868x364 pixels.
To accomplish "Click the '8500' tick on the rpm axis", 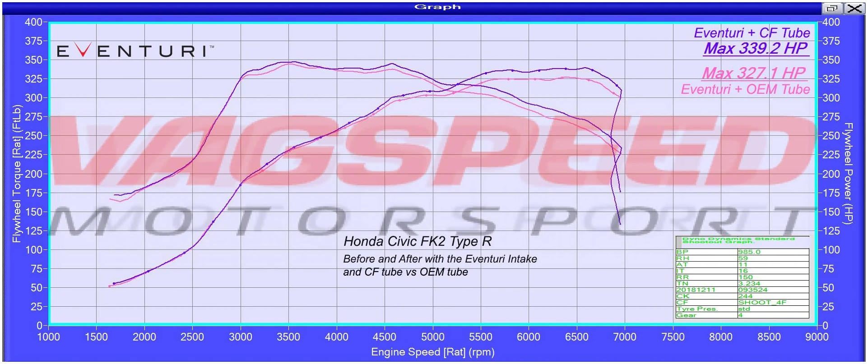I will (769, 337).
